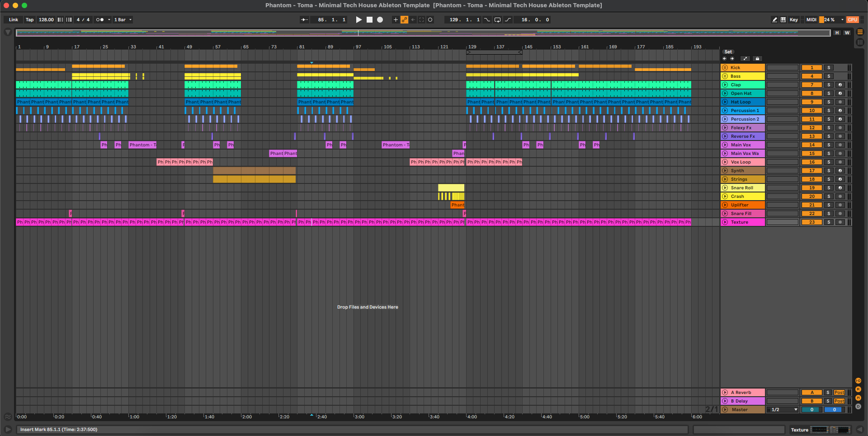Solo the Kick track
The height and width of the screenshot is (436, 868).
[829, 68]
